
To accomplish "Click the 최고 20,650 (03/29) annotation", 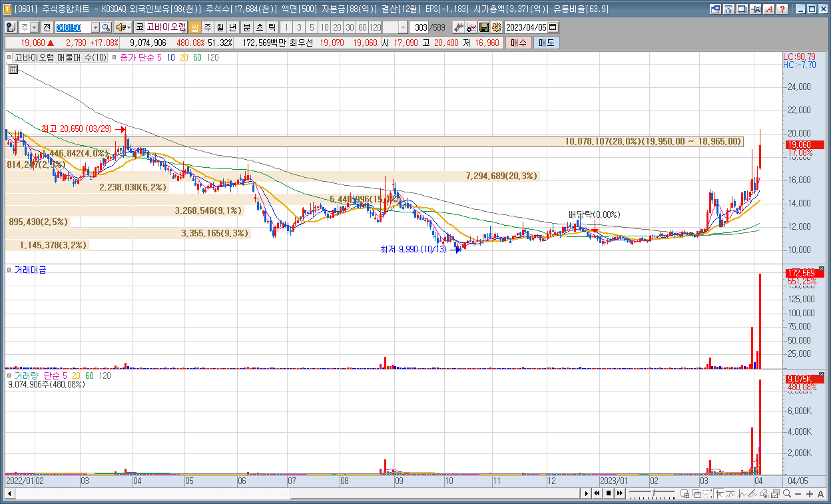I will click(77, 129).
